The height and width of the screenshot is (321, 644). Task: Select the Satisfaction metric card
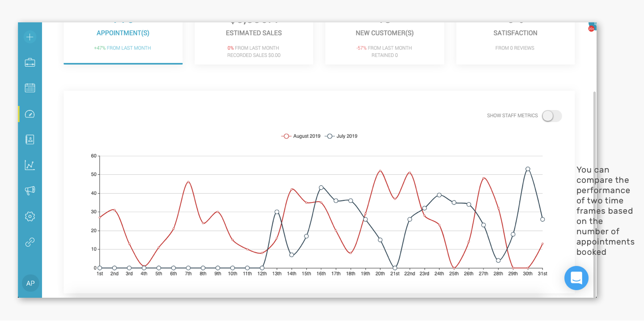515,43
